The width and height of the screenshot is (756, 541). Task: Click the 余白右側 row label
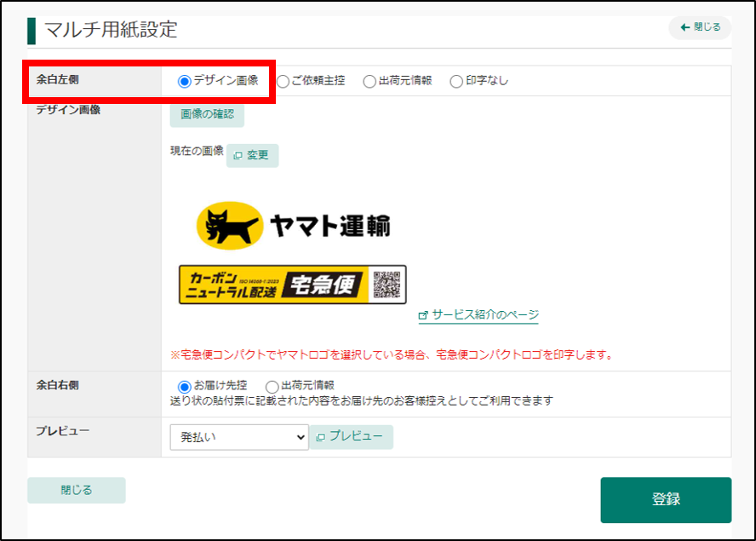click(x=58, y=385)
